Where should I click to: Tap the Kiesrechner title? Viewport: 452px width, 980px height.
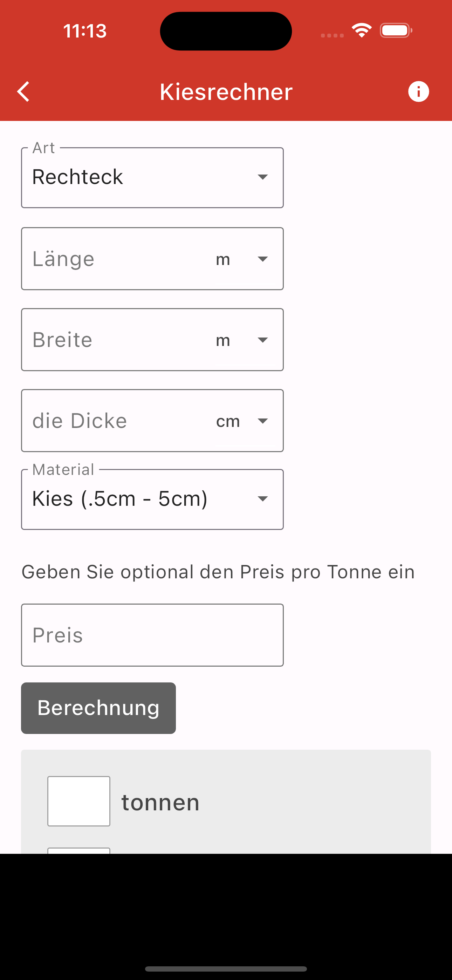(226, 92)
